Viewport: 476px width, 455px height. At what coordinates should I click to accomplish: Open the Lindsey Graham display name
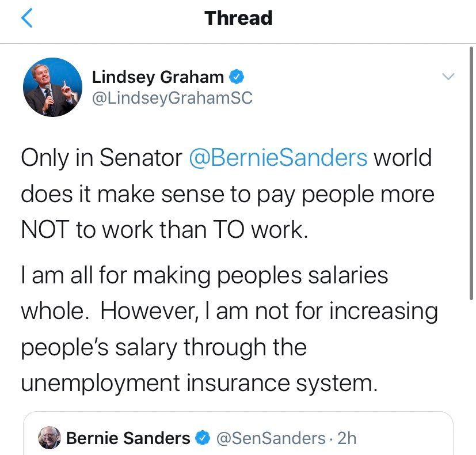coord(158,77)
